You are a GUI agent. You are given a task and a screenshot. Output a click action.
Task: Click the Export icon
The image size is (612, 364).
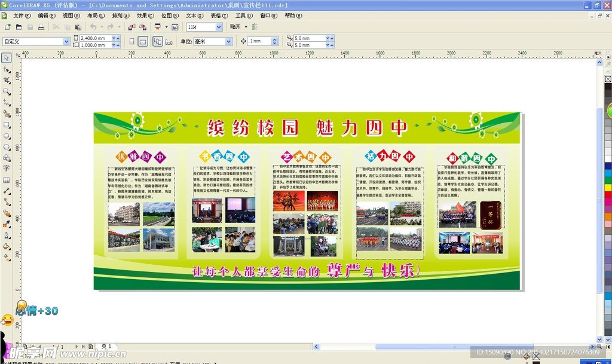click(143, 27)
